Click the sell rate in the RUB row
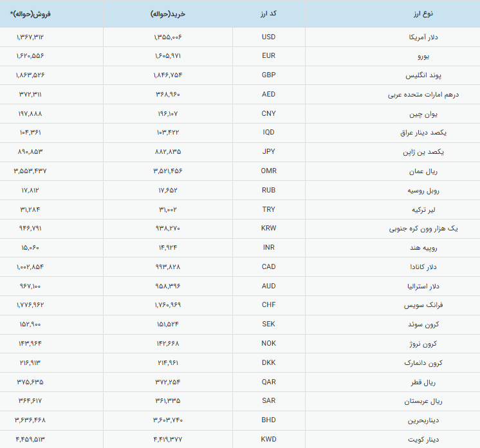The height and width of the screenshot is (448, 480). tap(31, 191)
